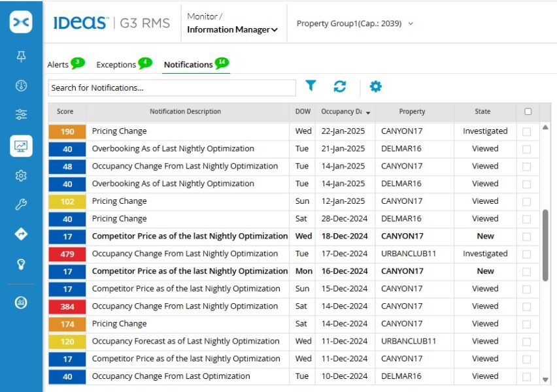
Task: Click the sliders configuration icon in sidebar
Action: point(22,114)
